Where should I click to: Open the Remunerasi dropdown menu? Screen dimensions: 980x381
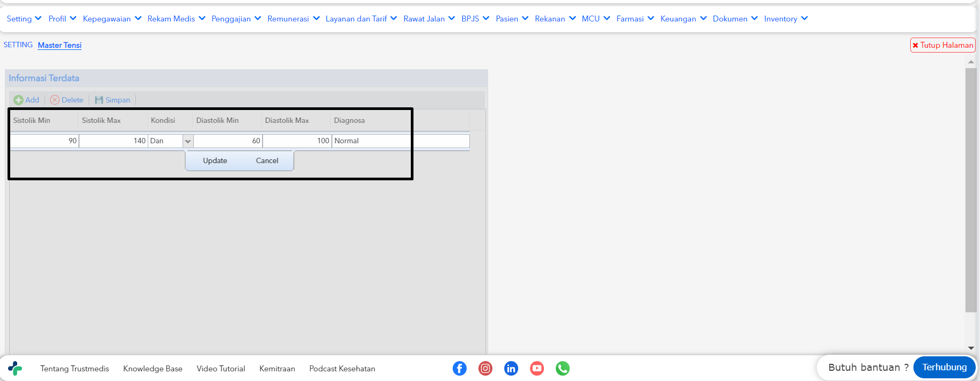(x=294, y=19)
